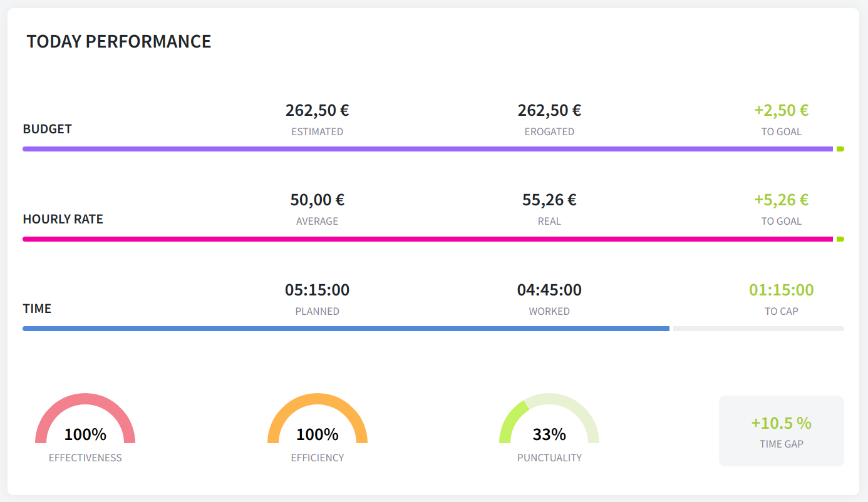Viewport: 868px width, 502px height.
Task: Click the 50,00 € average rate value
Action: pos(318,200)
